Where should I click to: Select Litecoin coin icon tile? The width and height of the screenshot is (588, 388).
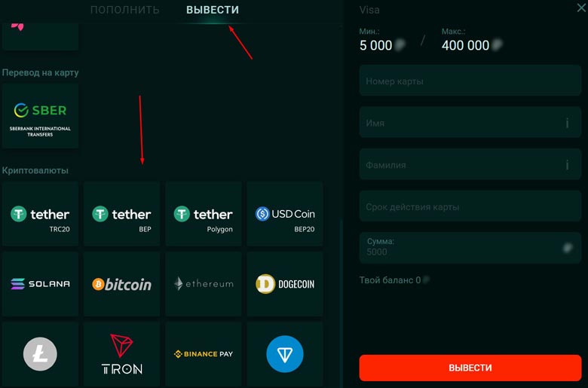tap(40, 354)
